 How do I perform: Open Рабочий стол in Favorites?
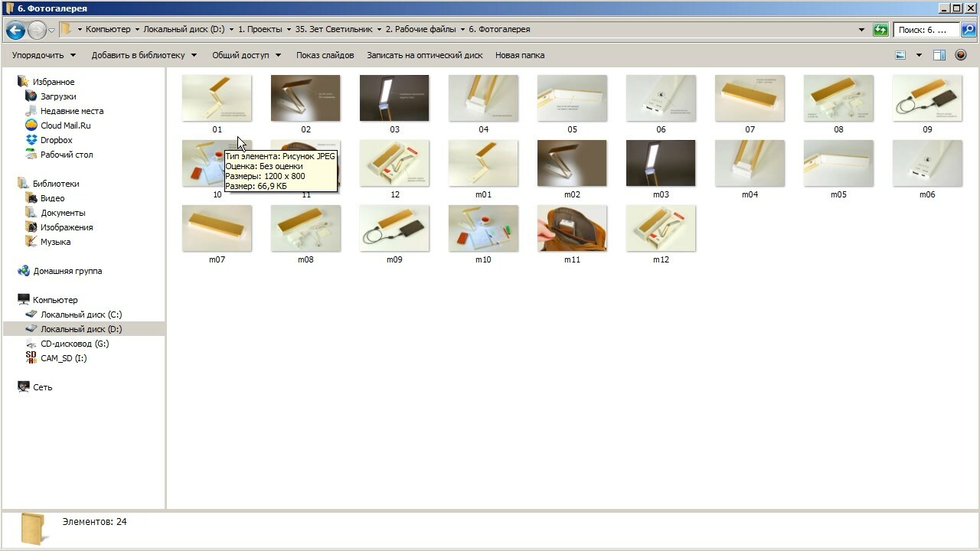pos(67,155)
